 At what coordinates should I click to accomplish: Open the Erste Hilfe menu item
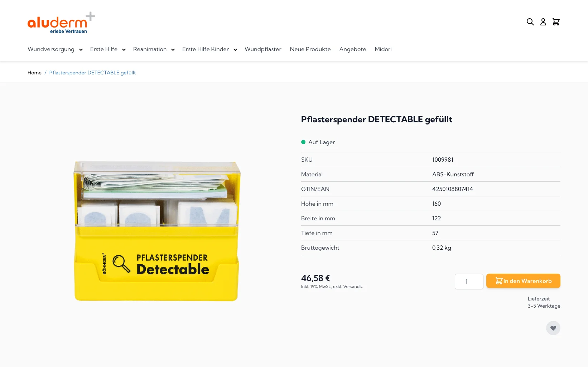104,49
